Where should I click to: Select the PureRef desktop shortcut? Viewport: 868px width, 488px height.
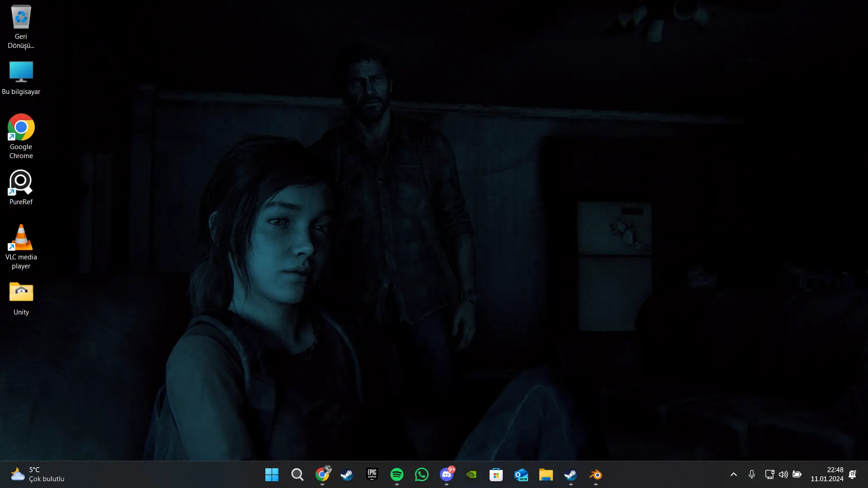tap(21, 188)
